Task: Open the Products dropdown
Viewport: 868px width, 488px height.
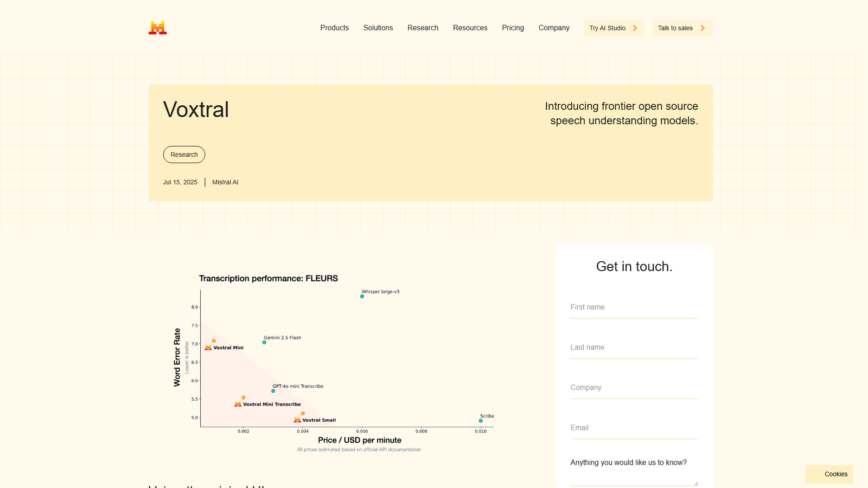Action: pyautogui.click(x=334, y=28)
